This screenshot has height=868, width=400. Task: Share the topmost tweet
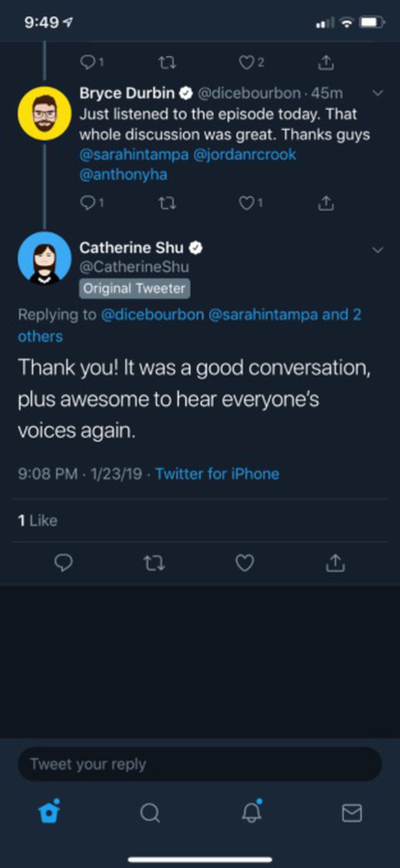[326, 62]
